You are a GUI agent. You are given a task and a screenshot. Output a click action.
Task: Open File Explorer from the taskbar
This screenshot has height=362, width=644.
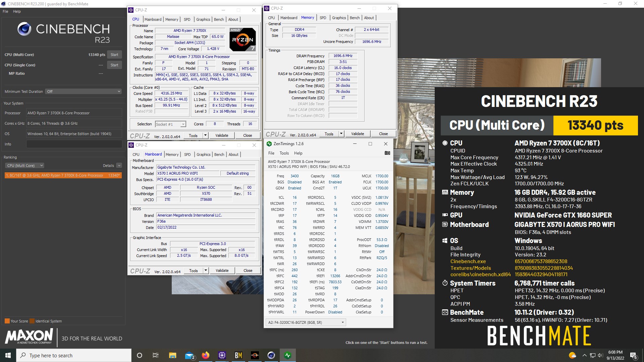coord(172,355)
